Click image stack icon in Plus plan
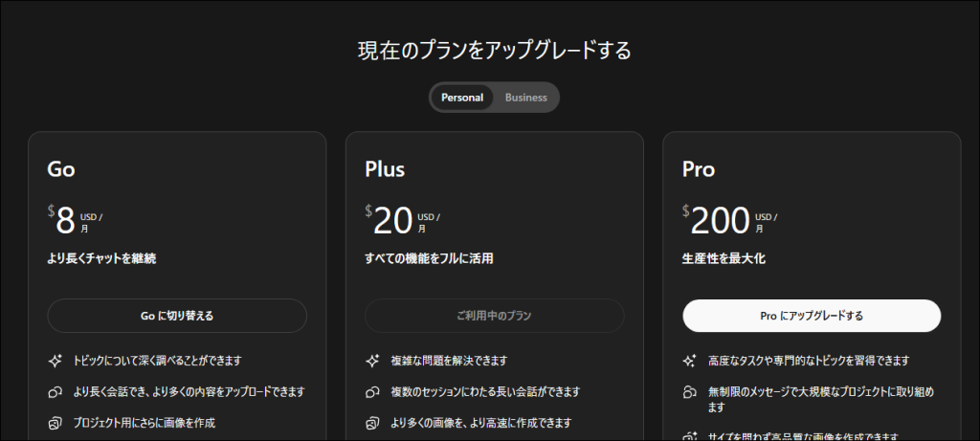The height and width of the screenshot is (441, 980). (x=372, y=422)
